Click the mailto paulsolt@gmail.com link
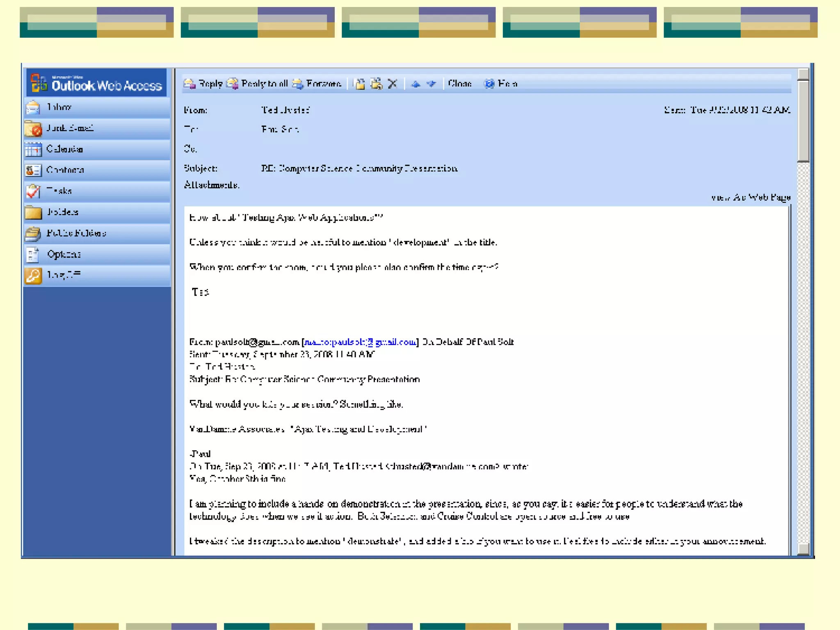 360,342
